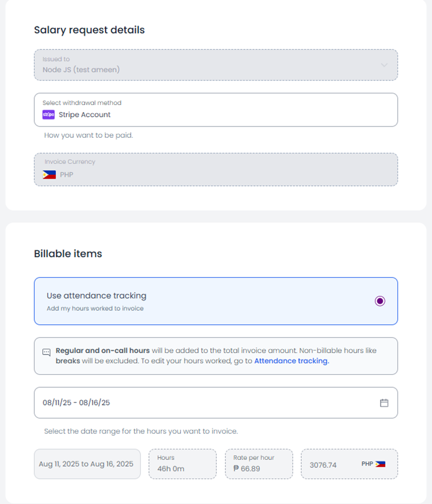Open the Select withdrawal method dropdown

216,110
